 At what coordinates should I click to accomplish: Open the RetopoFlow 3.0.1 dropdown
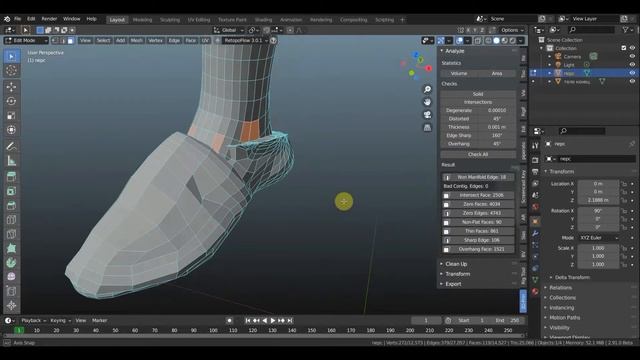246,40
